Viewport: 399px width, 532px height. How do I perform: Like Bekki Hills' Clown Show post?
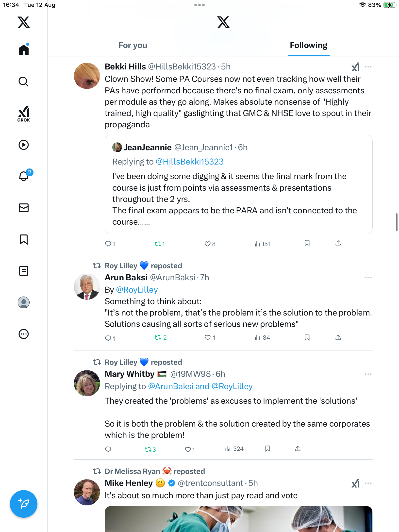point(208,244)
